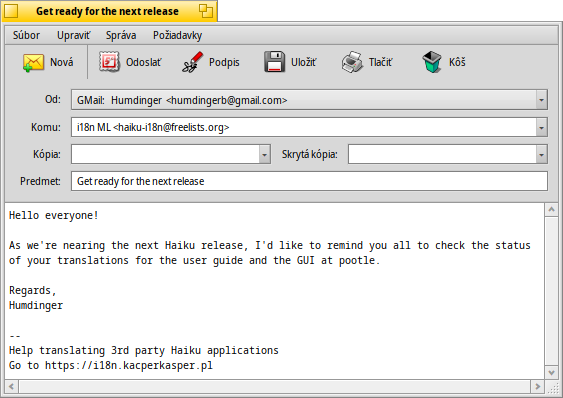Click the window resize corner grip
The image size is (563, 398).
(552, 387)
